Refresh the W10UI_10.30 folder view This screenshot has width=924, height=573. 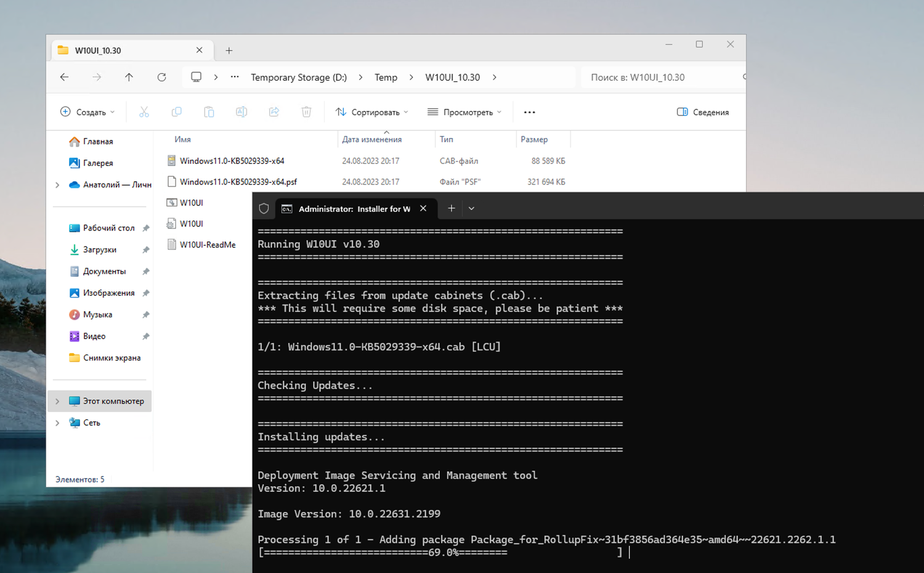(161, 77)
